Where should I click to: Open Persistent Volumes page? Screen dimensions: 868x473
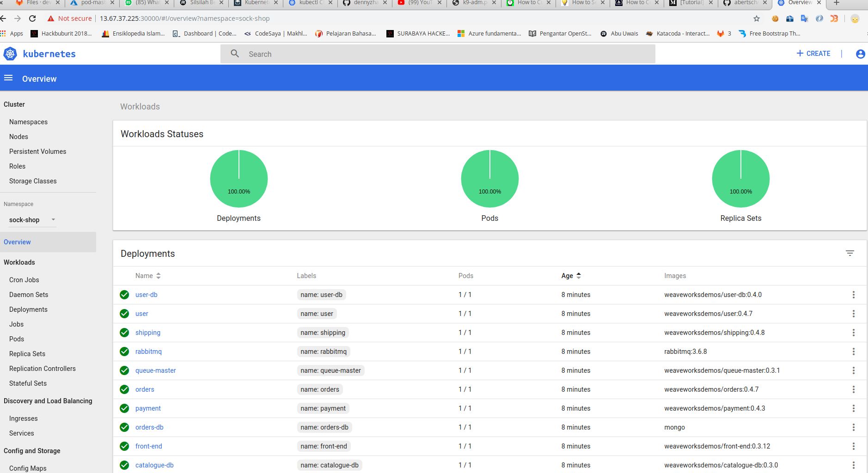tap(37, 152)
